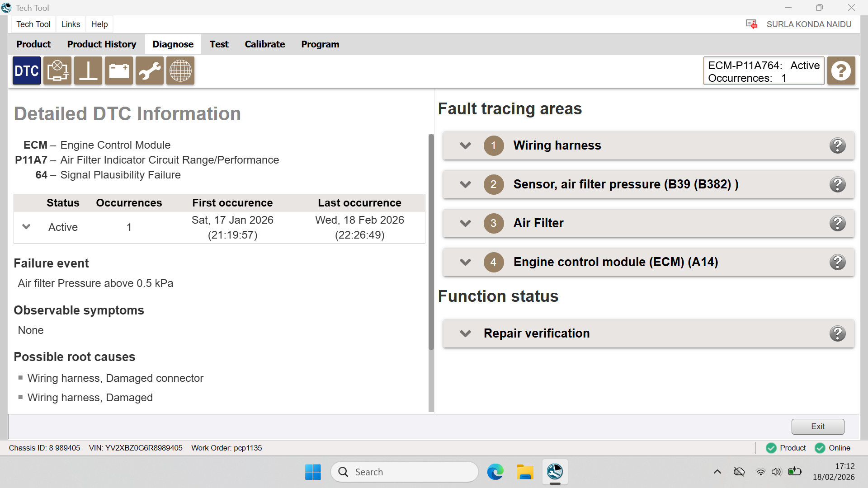Switch to the Test tab
868x488 pixels.
(x=219, y=44)
